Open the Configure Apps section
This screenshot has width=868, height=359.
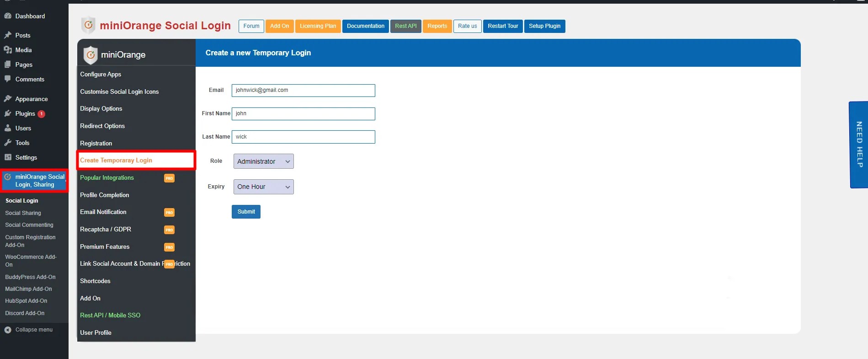coord(101,74)
